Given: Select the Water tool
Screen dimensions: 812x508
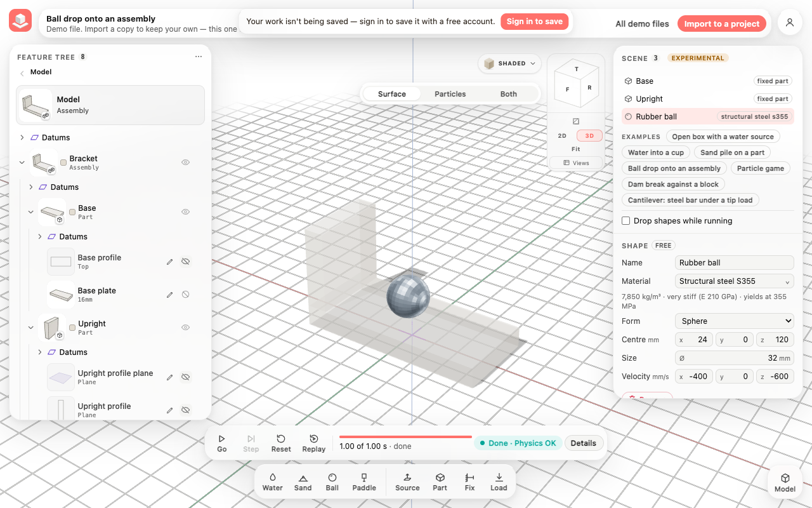Looking at the screenshot, I should pos(273,482).
